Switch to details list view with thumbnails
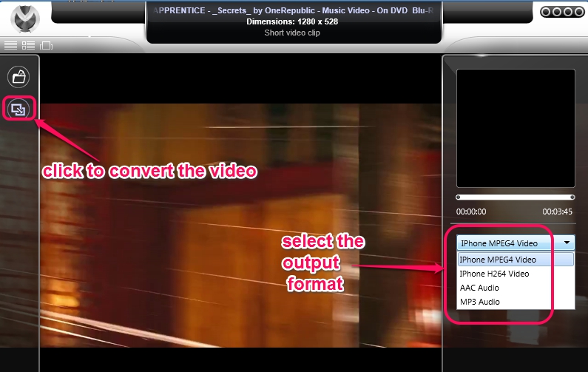Screen dimensions: 588x372 (x=29, y=45)
